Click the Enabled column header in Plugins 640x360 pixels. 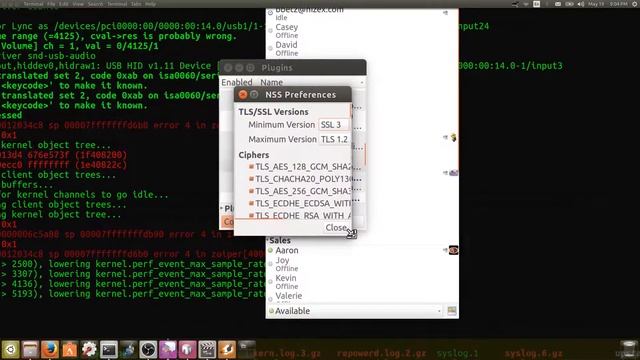tap(237, 82)
